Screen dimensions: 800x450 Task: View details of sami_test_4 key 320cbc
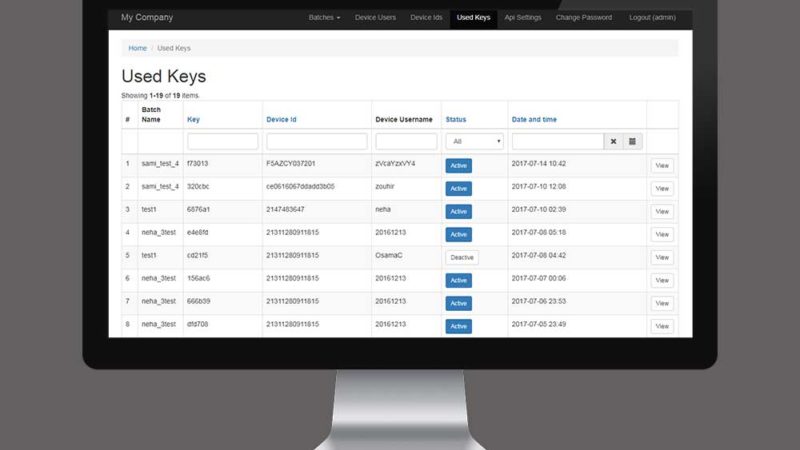point(662,189)
